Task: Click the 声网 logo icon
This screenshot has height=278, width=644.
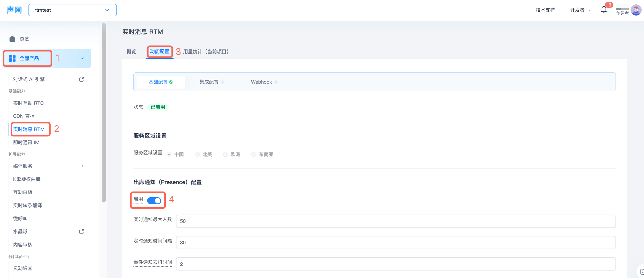Action: coord(14,10)
